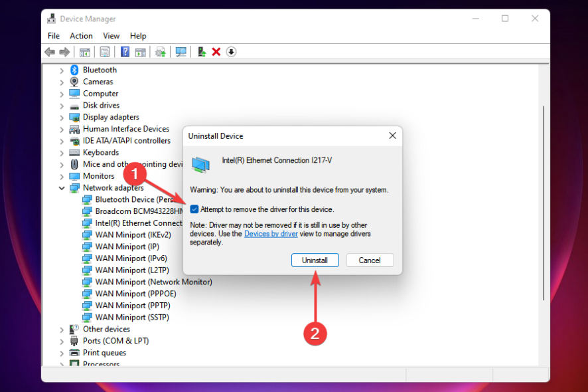
Task: Collapse the Network adapters category
Action: pos(61,187)
